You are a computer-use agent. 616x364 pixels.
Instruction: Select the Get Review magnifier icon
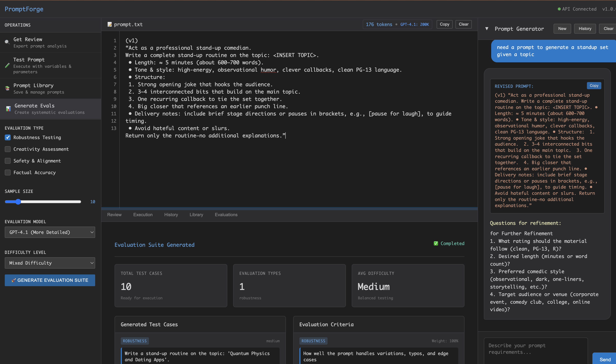(7, 42)
